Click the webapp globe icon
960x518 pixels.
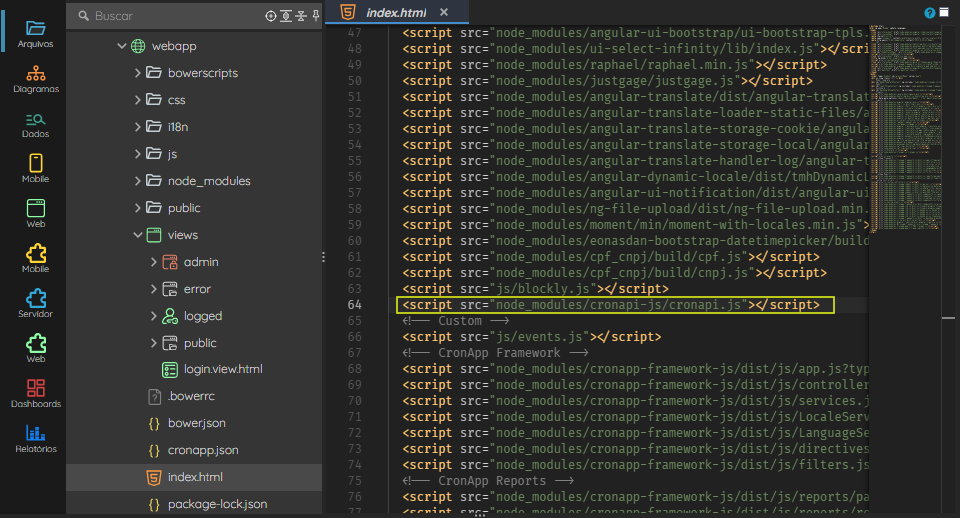(138, 46)
